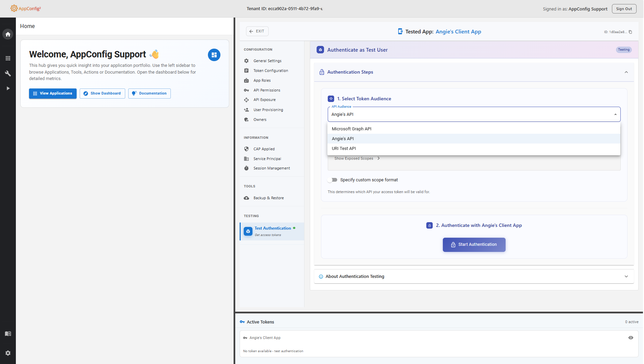Copy the app ID with copy icon

[x=630, y=32]
